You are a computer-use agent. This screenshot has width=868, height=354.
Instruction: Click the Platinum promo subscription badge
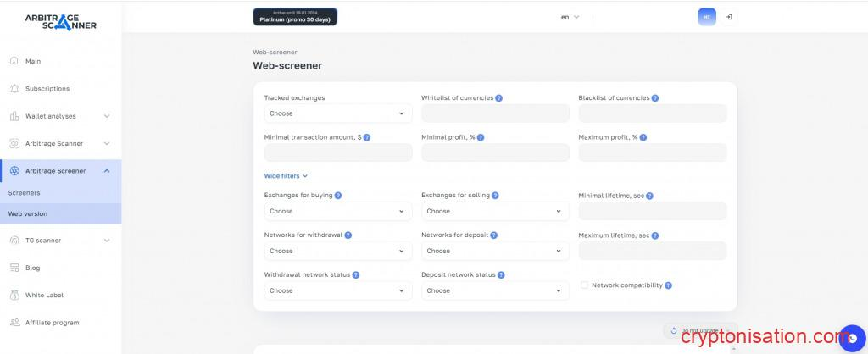tap(295, 17)
